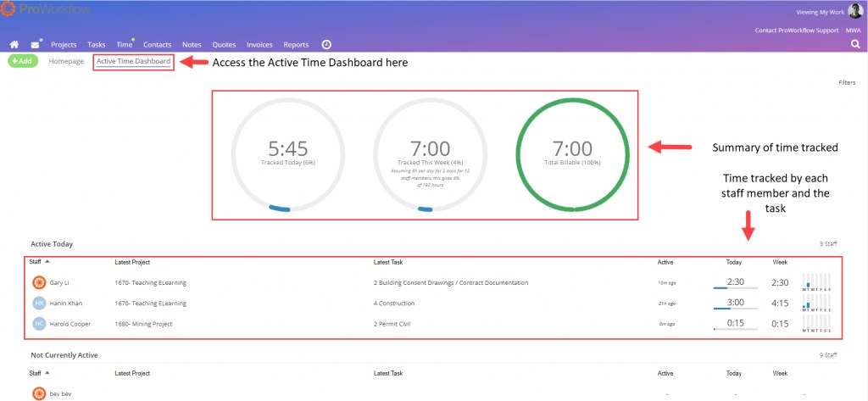Click Not Currently Active section heading
Viewport: 868px width, 401px height.
[x=64, y=355]
